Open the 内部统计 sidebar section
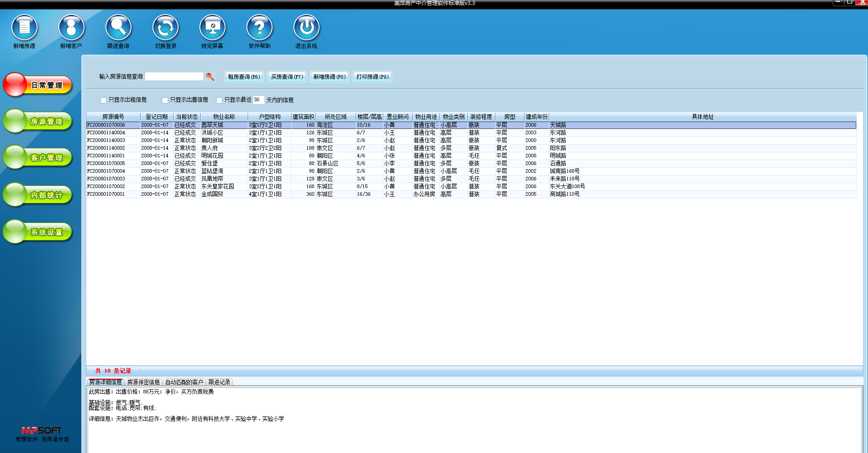 click(x=38, y=195)
